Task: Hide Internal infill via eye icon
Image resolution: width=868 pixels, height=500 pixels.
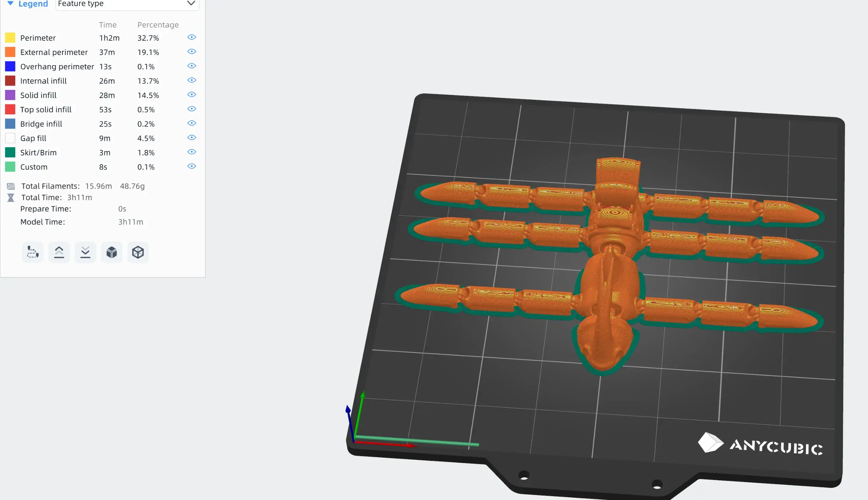Action: click(192, 80)
